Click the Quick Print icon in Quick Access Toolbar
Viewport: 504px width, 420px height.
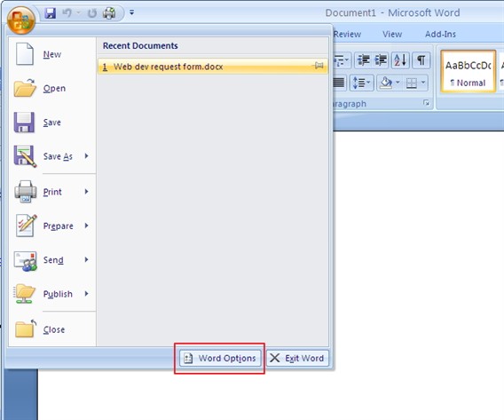(x=109, y=13)
